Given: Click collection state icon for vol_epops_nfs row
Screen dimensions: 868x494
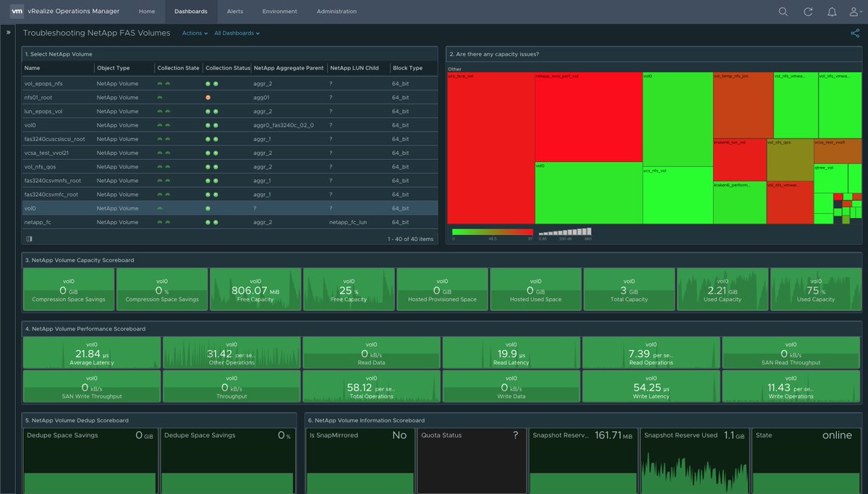Looking at the screenshot, I should 163,84.
